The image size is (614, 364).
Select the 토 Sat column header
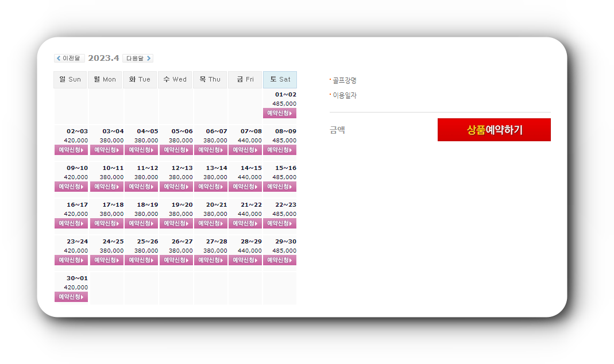point(280,79)
